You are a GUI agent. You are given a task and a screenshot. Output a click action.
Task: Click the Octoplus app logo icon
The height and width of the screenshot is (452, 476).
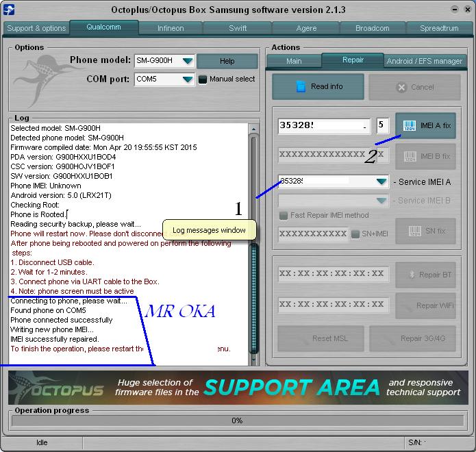tap(8, 10)
